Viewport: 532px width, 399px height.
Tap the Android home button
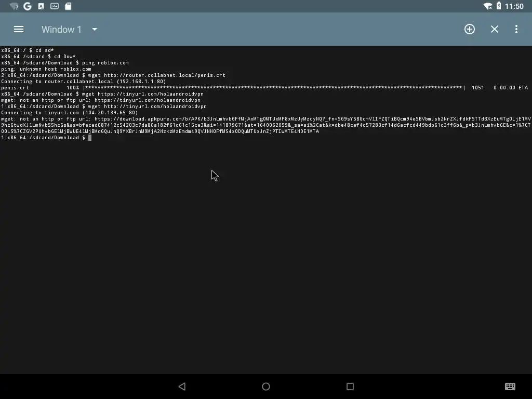tap(266, 387)
